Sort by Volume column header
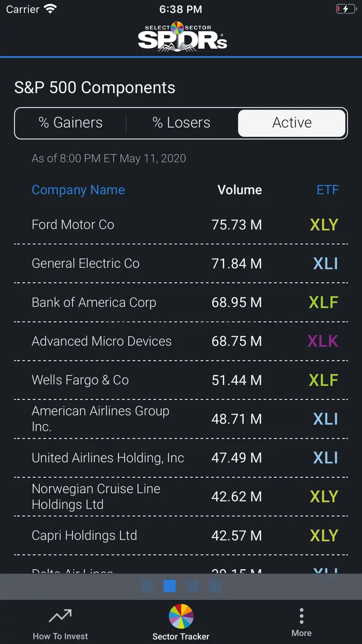362x644 pixels. point(239,190)
